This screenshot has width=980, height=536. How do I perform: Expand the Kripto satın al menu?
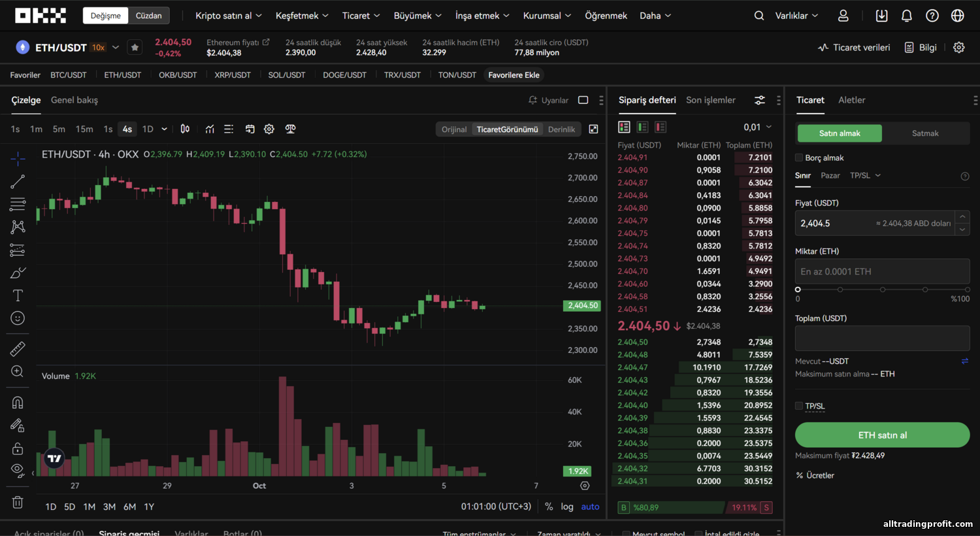pyautogui.click(x=229, y=16)
